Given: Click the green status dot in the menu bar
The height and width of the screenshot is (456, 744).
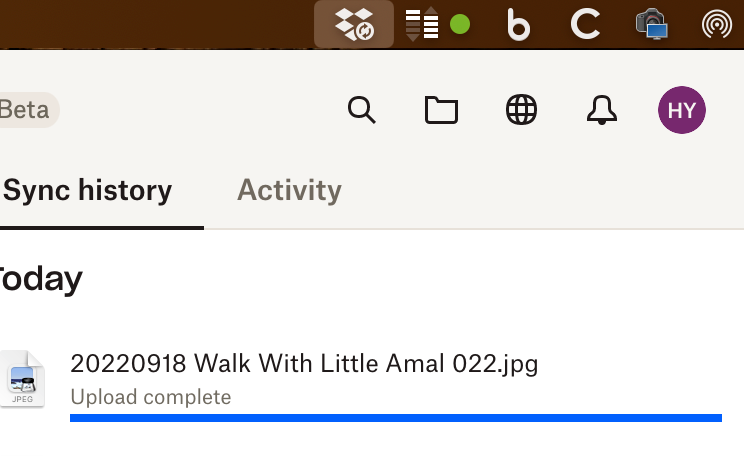Looking at the screenshot, I should point(460,24).
